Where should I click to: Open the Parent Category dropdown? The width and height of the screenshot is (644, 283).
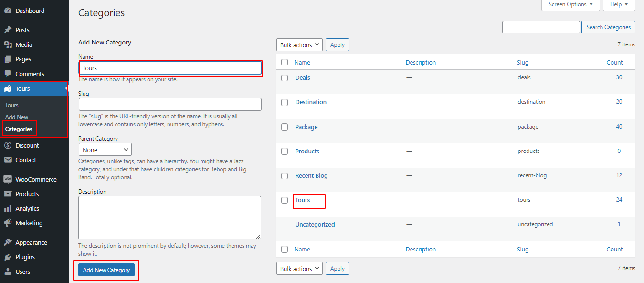click(105, 150)
